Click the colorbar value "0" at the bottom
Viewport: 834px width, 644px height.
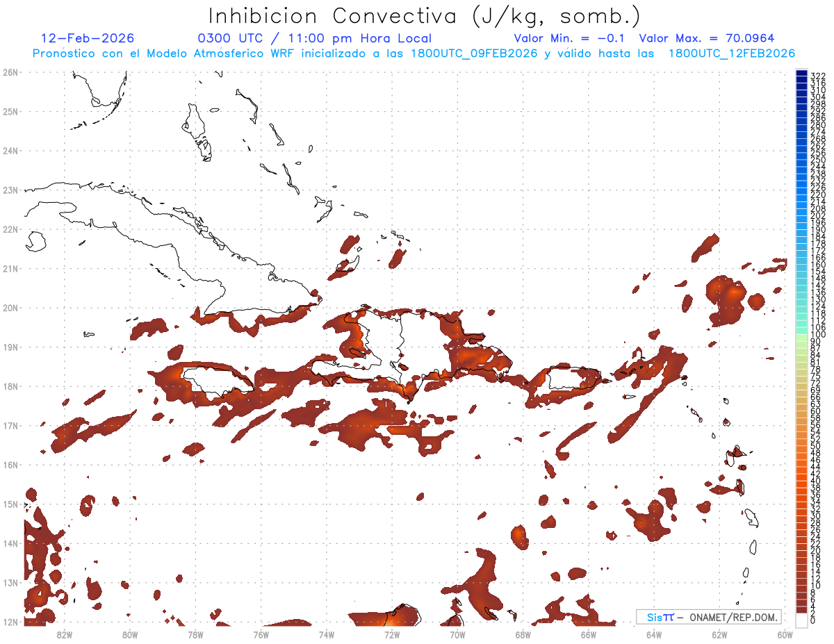pos(813,620)
